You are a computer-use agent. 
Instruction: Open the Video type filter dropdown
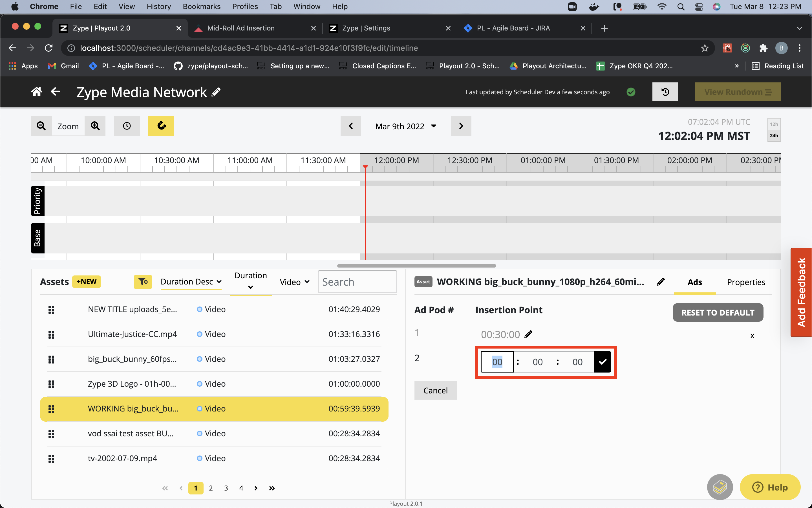[x=295, y=282]
